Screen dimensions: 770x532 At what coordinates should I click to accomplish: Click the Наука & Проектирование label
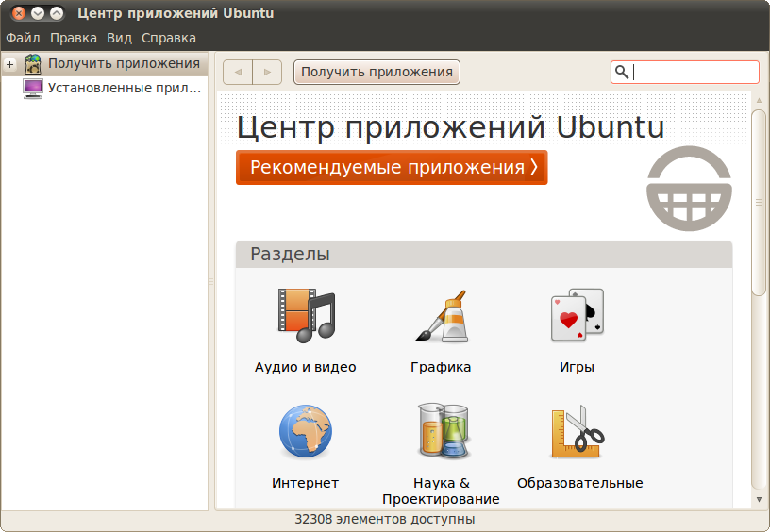tap(441, 490)
